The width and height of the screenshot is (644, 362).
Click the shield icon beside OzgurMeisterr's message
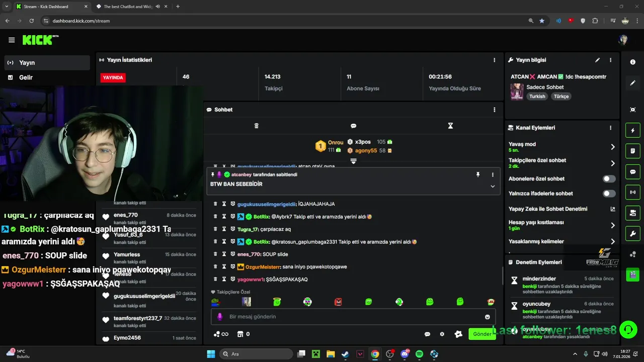[232, 266]
